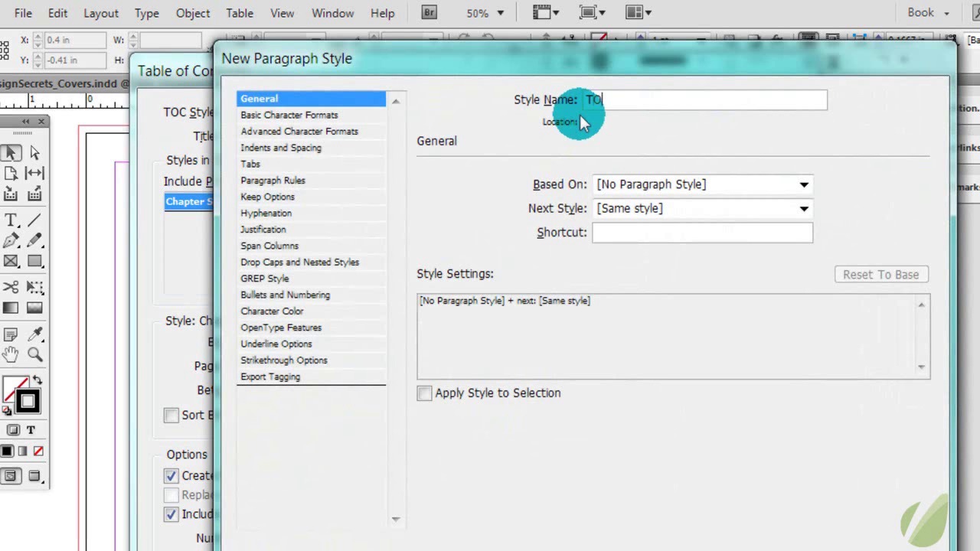Click the Stroke color swatch in toolbox
This screenshot has width=980, height=551.
tap(28, 402)
